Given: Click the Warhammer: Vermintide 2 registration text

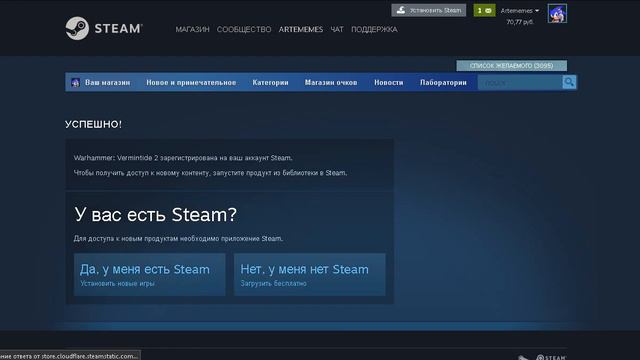Looking at the screenshot, I should [183, 158].
